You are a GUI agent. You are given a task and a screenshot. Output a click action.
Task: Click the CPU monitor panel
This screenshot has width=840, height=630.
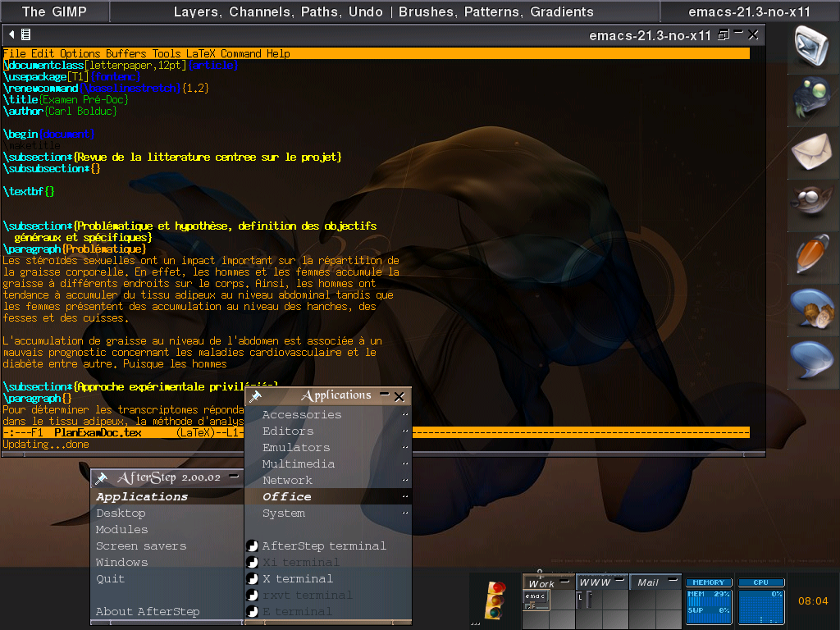[760, 601]
